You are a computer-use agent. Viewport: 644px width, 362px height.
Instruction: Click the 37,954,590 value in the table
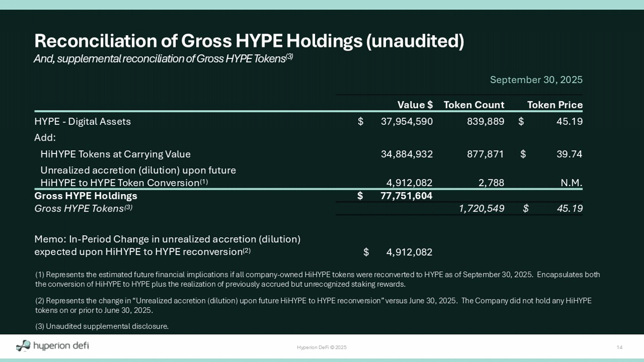(x=406, y=121)
